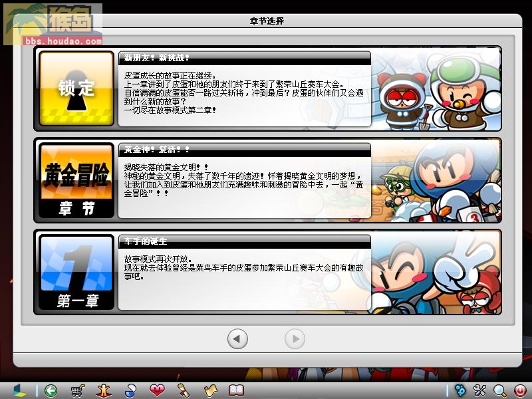Screen dimensions: 532x399
Task: Click the folded map parchment icon
Action: pyautogui.click(x=210, y=390)
